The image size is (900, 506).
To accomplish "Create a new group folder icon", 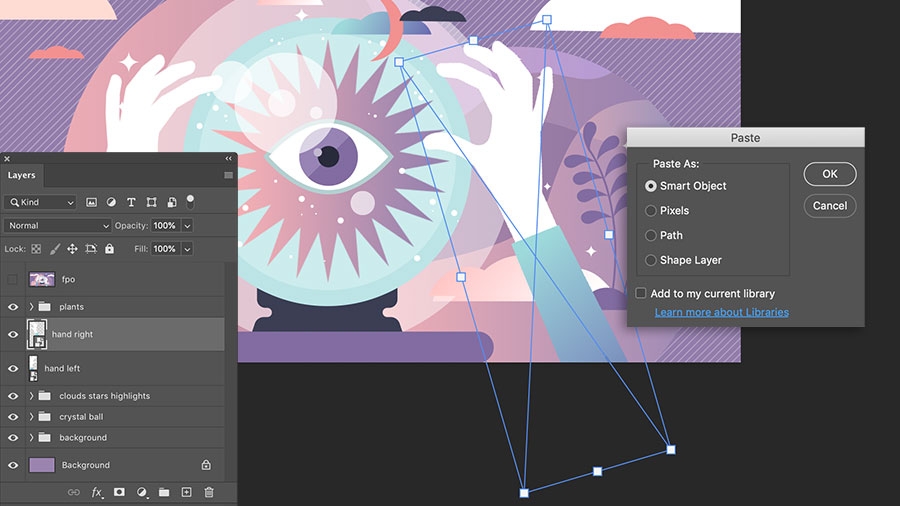I will point(164,492).
